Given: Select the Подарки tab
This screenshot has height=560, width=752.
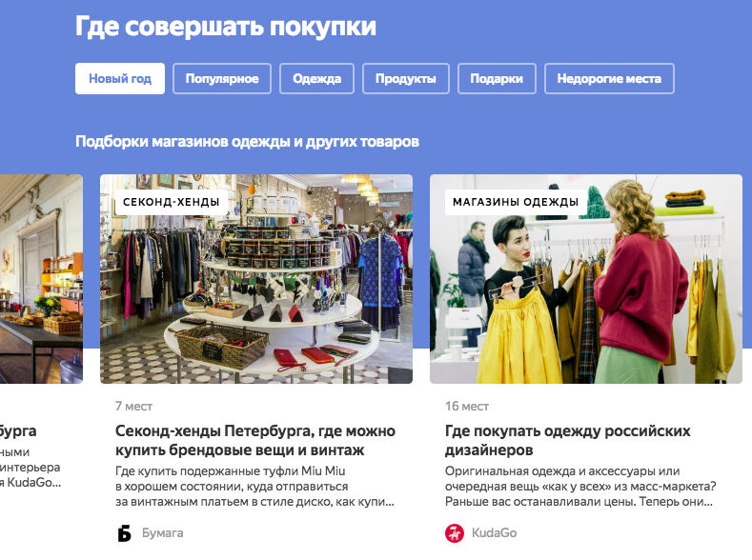Looking at the screenshot, I should tap(497, 78).
